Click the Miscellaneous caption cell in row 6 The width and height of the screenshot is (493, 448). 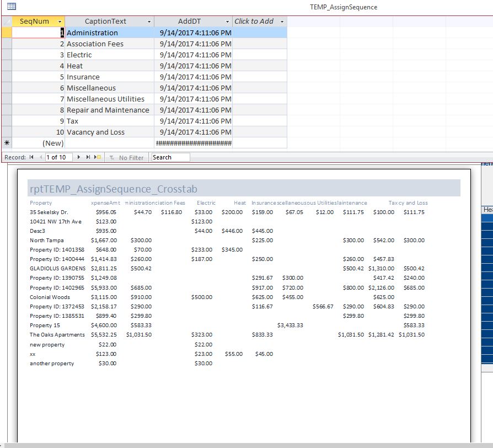pyautogui.click(x=109, y=88)
